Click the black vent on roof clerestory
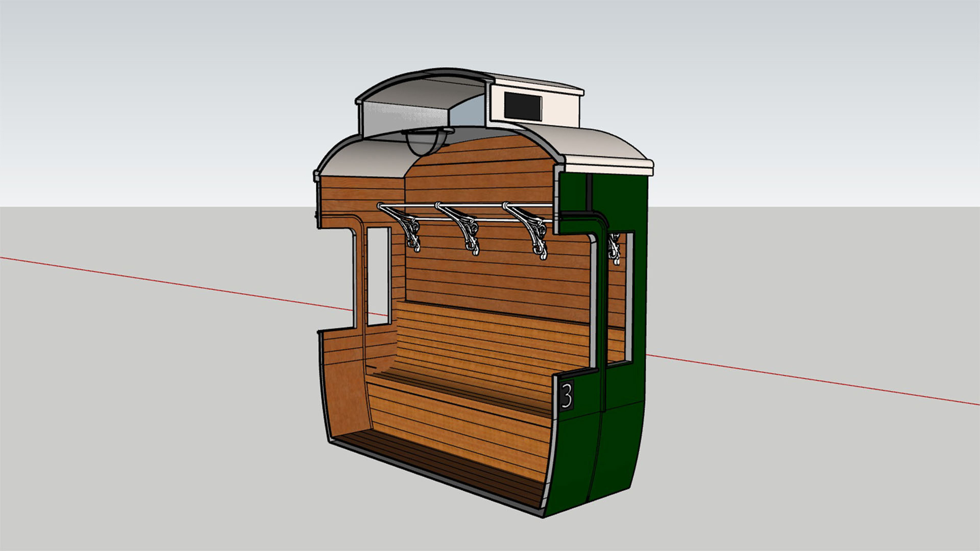980x551 pixels. pyautogui.click(x=523, y=107)
